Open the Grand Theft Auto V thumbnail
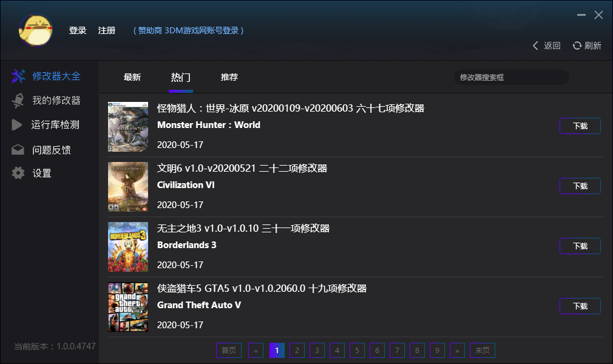The width and height of the screenshot is (613, 364). point(128,307)
